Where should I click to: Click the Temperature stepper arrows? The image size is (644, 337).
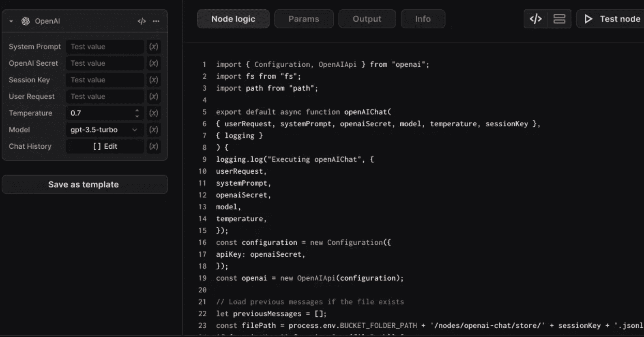click(137, 113)
